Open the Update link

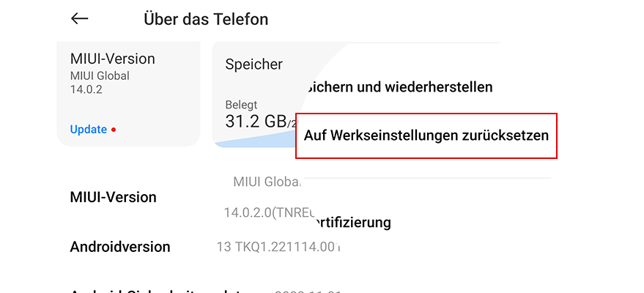(x=89, y=129)
